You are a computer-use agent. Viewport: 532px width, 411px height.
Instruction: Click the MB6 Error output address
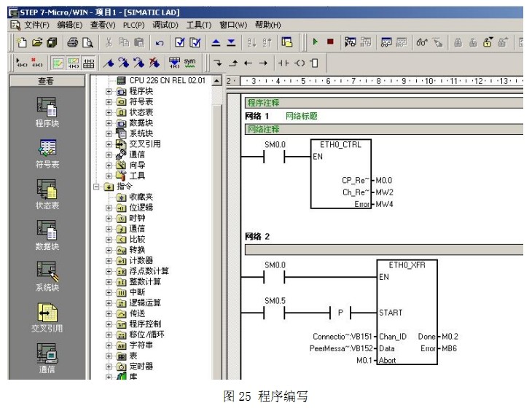pyautogui.click(x=449, y=348)
